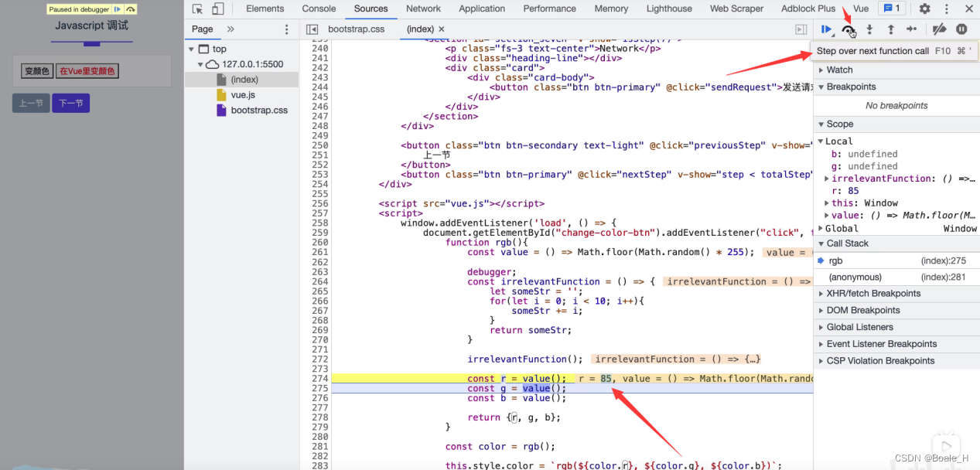Select the Page navigator tab
This screenshot has height=470, width=980.
pos(203,29)
